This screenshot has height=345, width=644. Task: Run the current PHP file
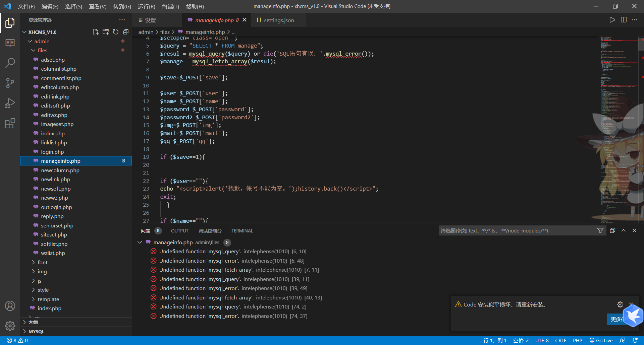(x=612, y=20)
